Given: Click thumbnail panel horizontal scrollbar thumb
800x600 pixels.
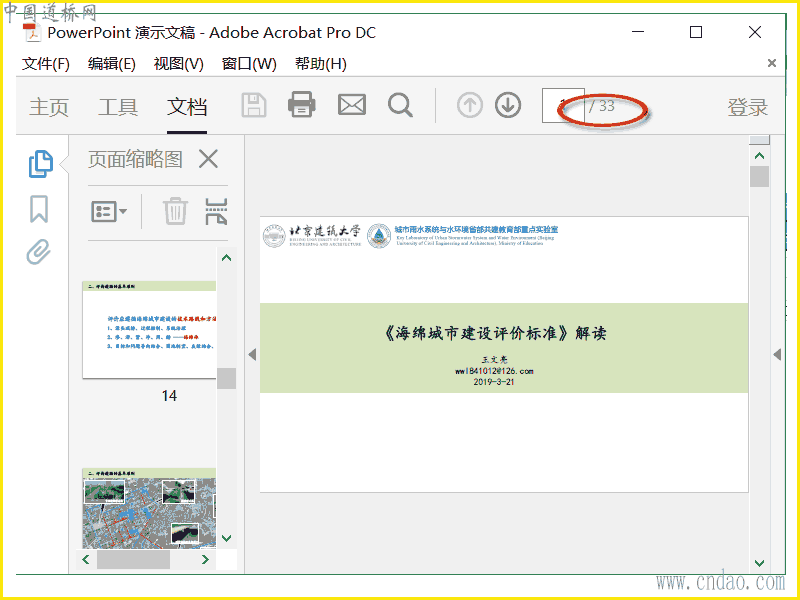Looking at the screenshot, I should pyautogui.click(x=133, y=560).
